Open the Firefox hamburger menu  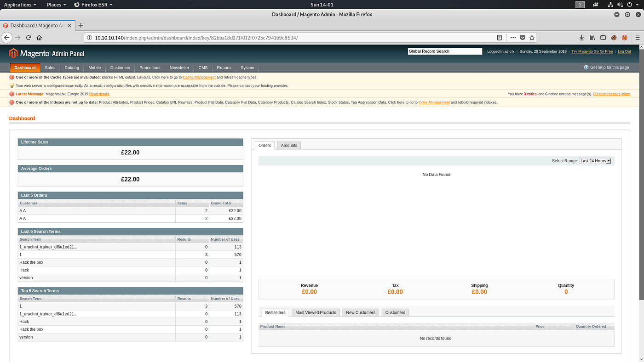[638, 38]
